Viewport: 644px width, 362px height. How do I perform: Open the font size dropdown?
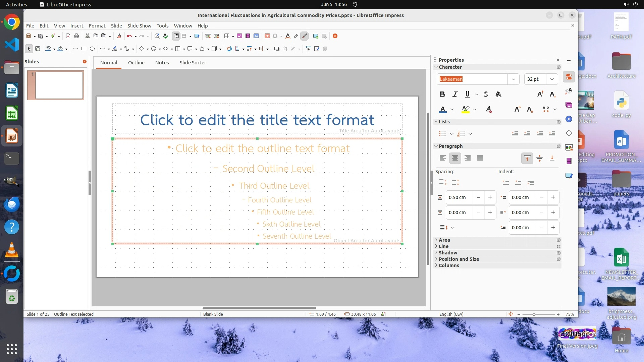552,79
